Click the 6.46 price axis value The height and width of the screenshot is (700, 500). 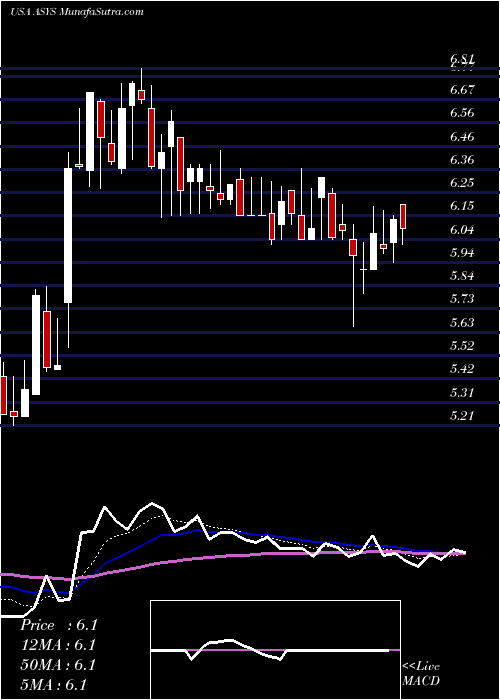462,137
